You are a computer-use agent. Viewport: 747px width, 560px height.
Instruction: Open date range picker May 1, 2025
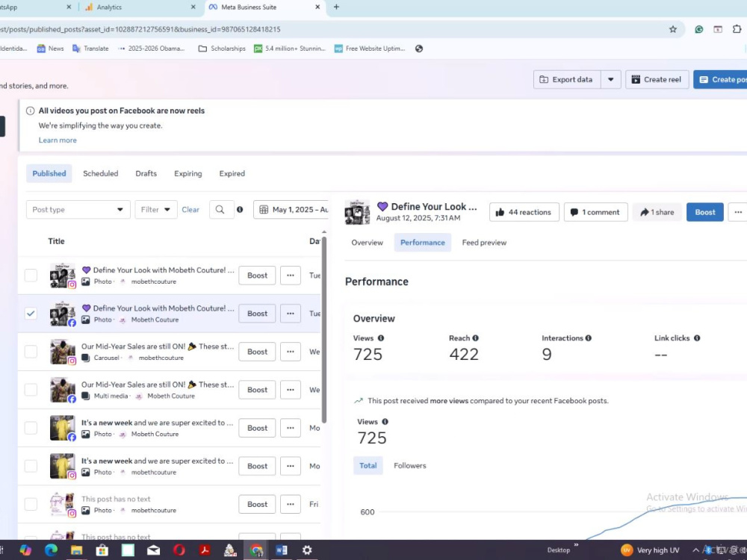point(291,210)
